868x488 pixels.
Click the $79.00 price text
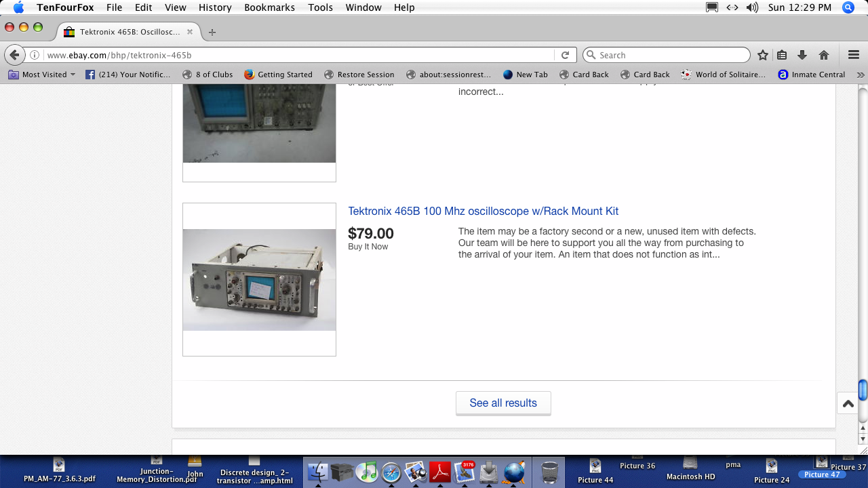tap(371, 233)
